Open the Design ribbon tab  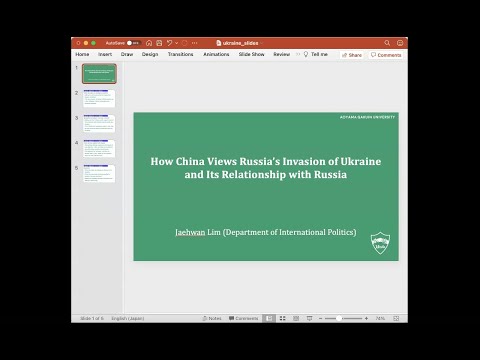click(150, 54)
